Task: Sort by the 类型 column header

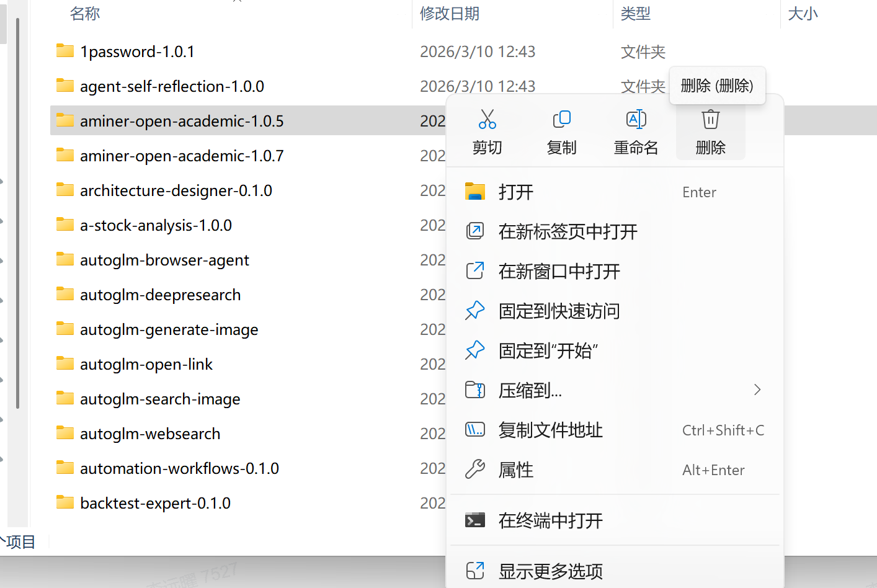Action: coord(636,14)
